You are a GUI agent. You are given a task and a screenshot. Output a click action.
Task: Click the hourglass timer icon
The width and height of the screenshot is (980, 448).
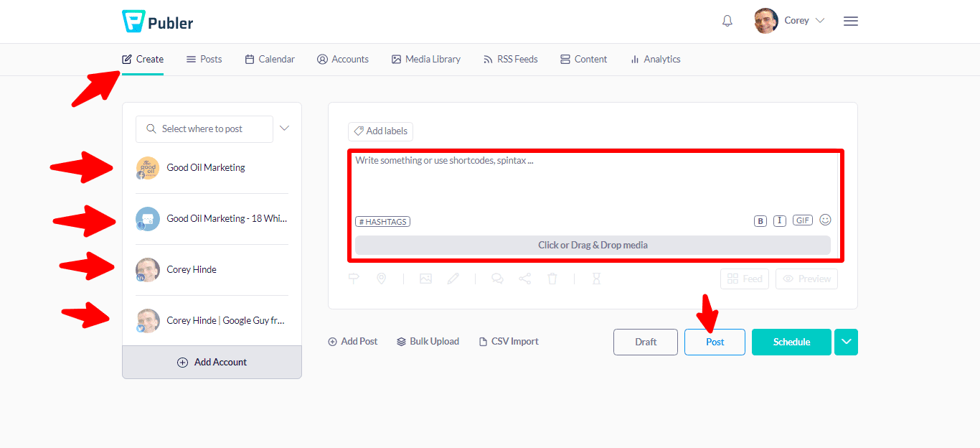click(596, 279)
